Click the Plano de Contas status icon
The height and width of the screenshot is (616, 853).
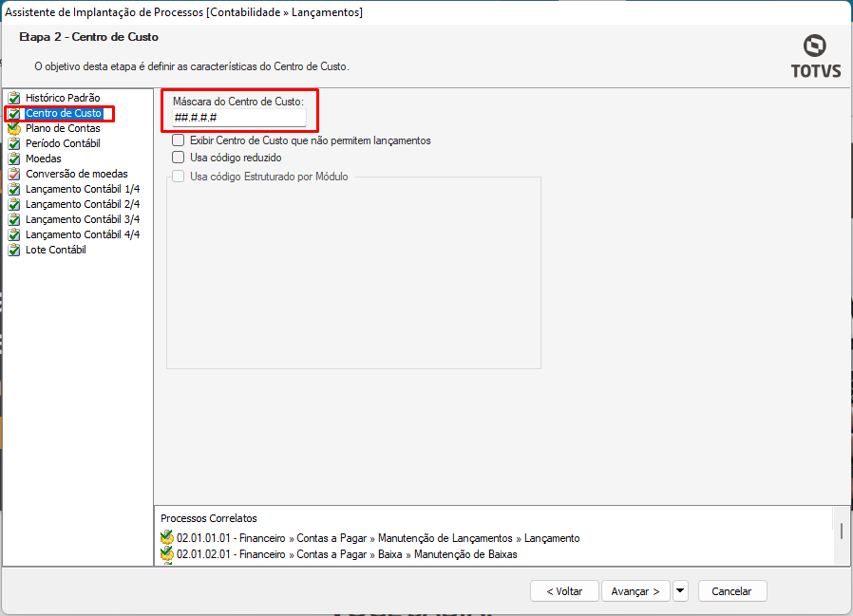coord(14,128)
